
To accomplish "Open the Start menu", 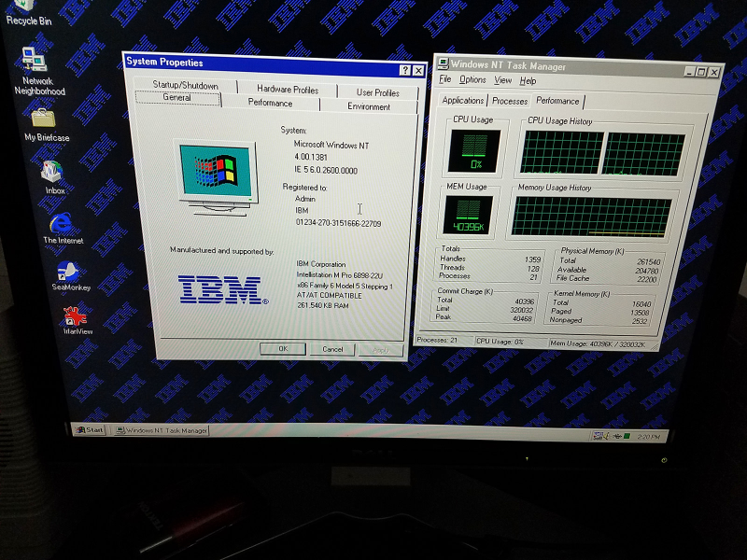I will click(x=90, y=429).
